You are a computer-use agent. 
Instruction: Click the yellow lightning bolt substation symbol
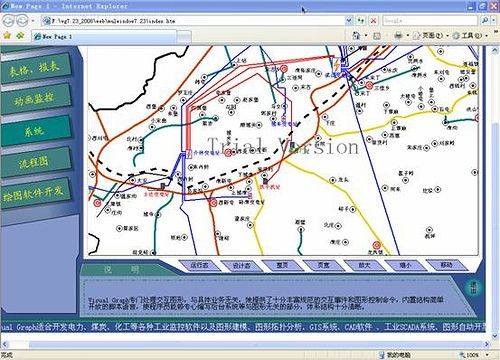337,64
